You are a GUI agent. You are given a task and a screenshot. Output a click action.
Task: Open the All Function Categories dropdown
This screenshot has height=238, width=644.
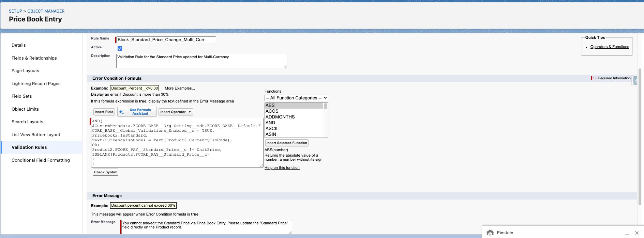point(296,98)
